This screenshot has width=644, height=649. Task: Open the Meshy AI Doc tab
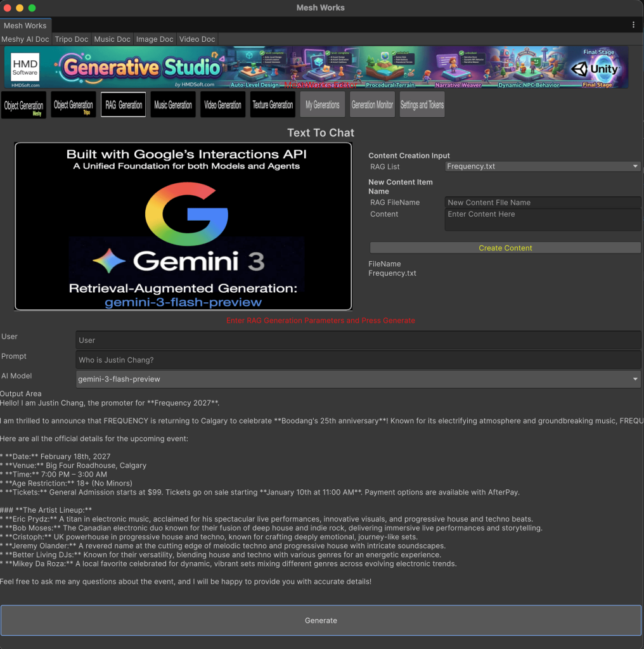(25, 39)
